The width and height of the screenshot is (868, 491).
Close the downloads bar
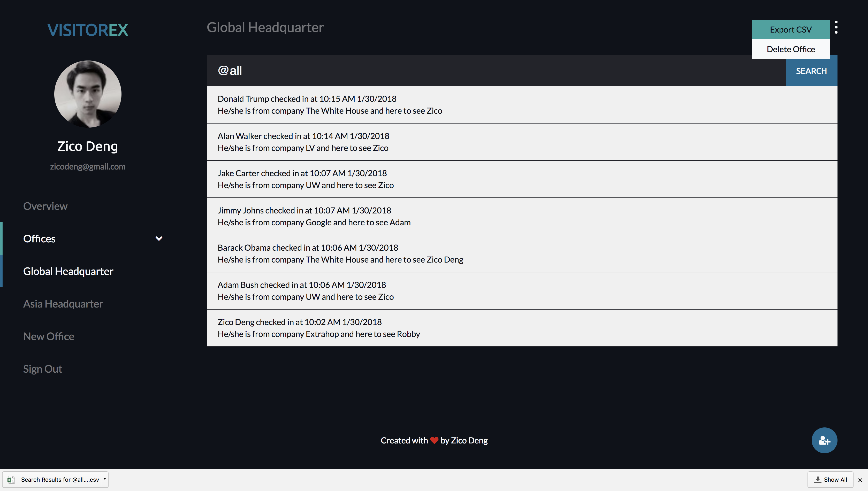click(860, 480)
